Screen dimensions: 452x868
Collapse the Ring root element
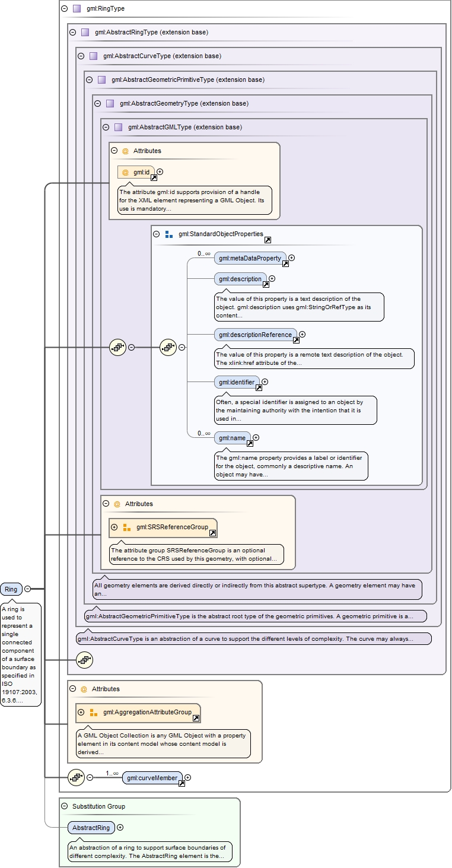(27, 589)
